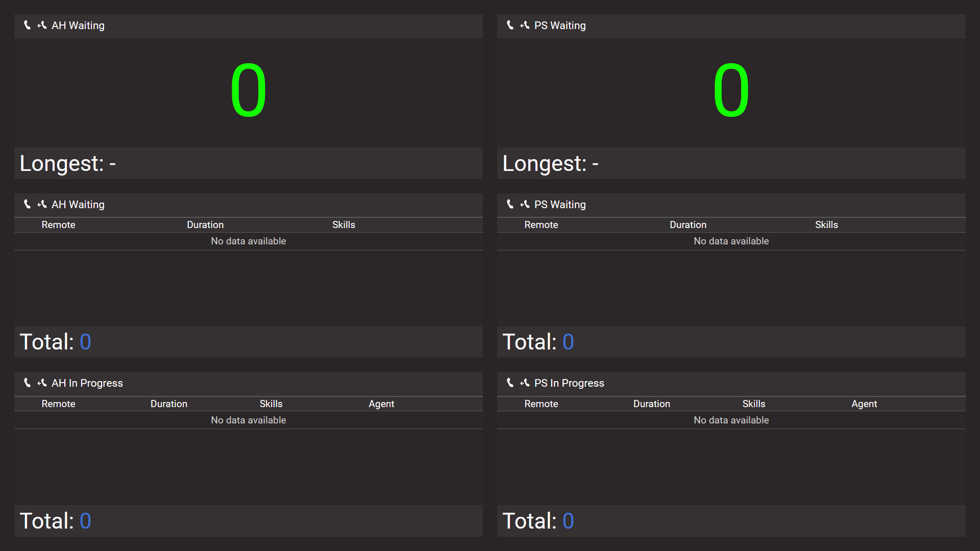The height and width of the screenshot is (551, 980).
Task: Click the green PS Waiting count number
Action: [731, 90]
